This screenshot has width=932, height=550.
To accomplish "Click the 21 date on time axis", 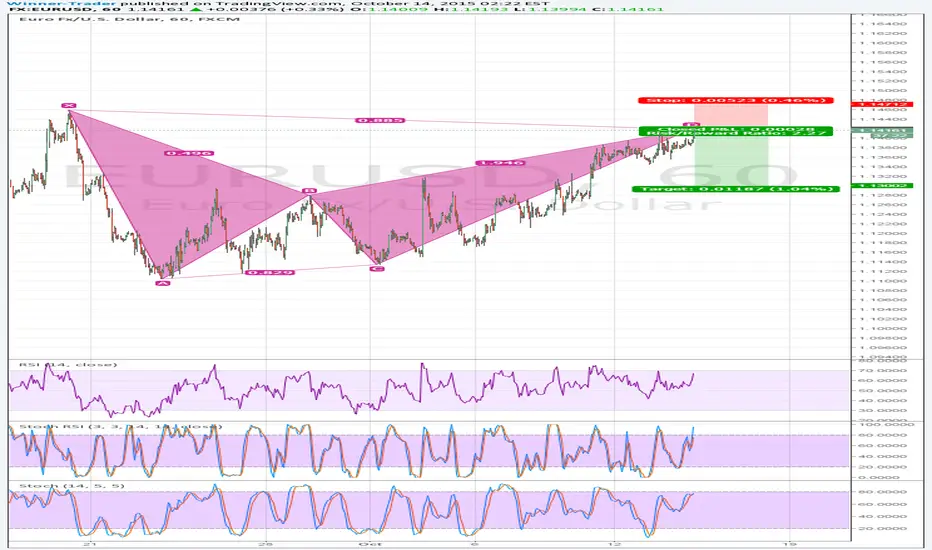I will coord(89,543).
